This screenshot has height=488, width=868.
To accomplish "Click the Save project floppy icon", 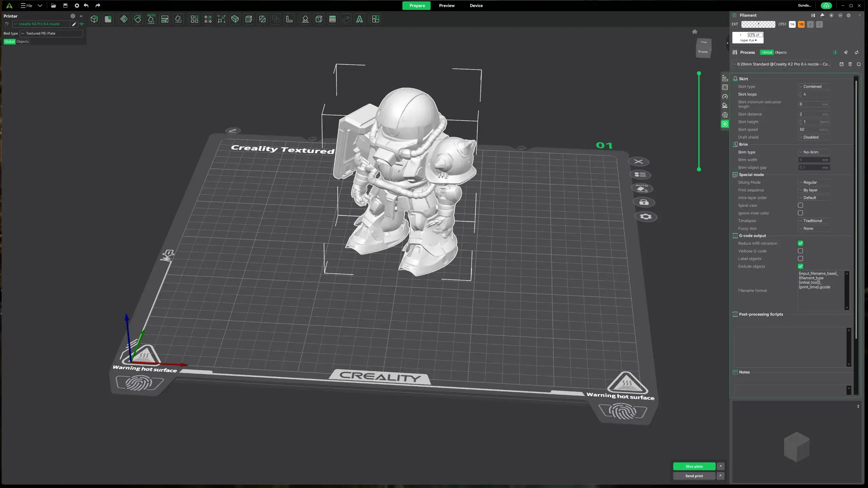I will (x=65, y=5).
